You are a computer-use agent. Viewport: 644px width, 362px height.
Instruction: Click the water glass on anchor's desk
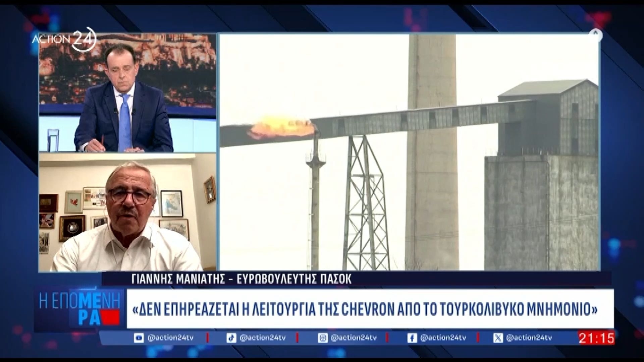click(x=53, y=140)
